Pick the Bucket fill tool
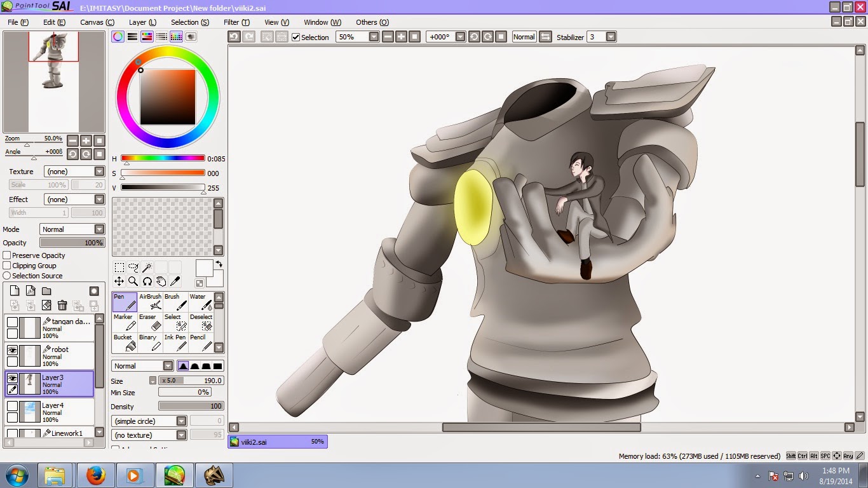 click(x=125, y=342)
